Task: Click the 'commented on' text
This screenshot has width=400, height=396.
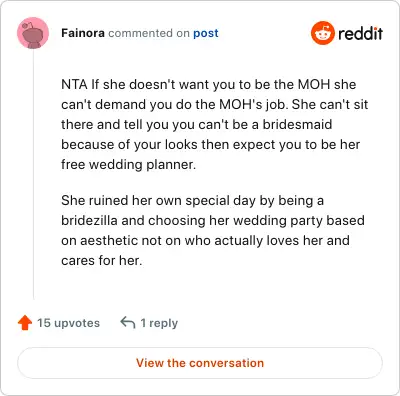Action: (149, 33)
